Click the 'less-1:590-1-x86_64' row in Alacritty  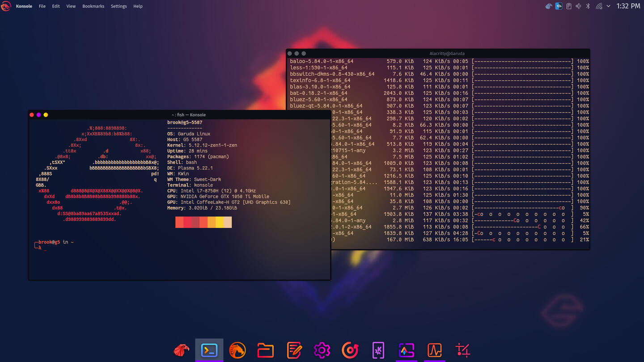click(x=439, y=68)
